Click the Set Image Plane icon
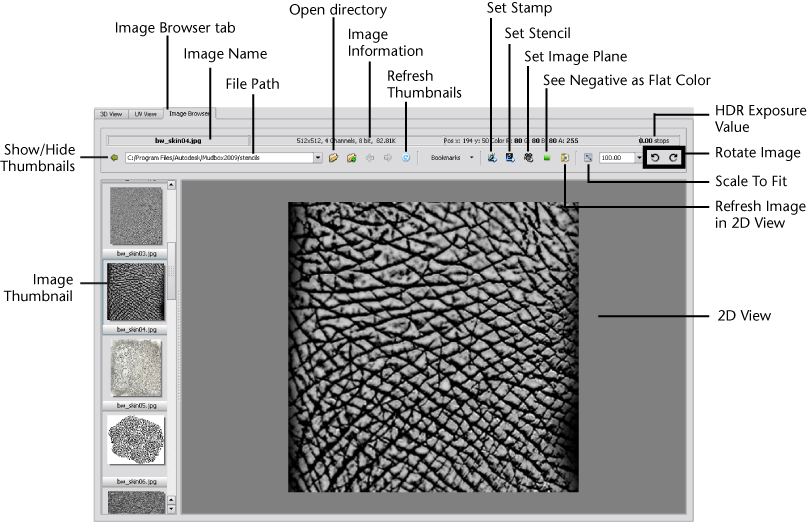 [x=528, y=158]
